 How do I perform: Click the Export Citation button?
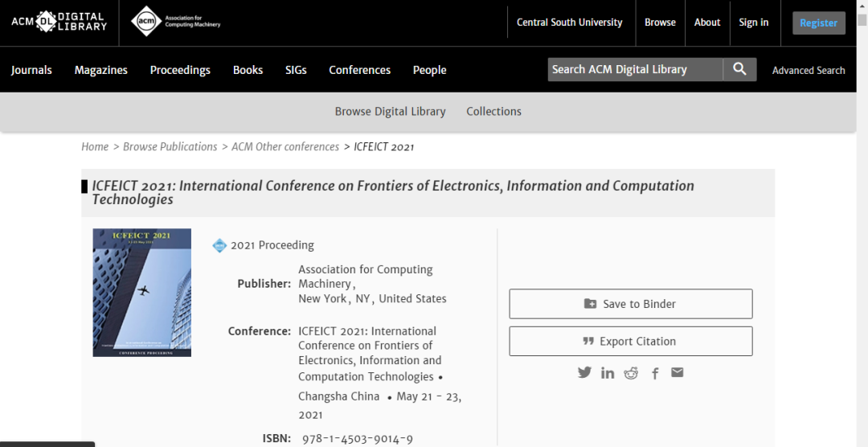pyautogui.click(x=631, y=341)
